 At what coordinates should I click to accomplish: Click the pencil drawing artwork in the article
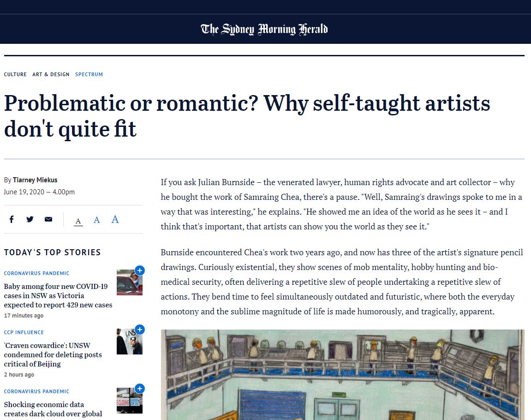coord(342,375)
